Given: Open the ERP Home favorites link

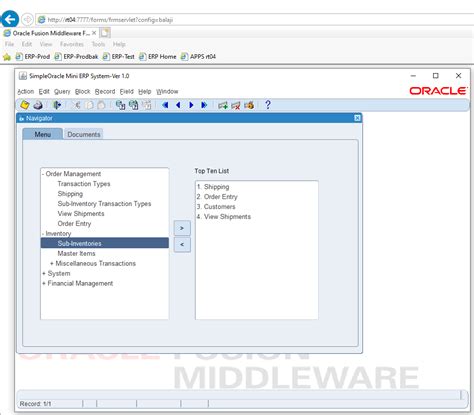Looking at the screenshot, I should click(x=158, y=57).
